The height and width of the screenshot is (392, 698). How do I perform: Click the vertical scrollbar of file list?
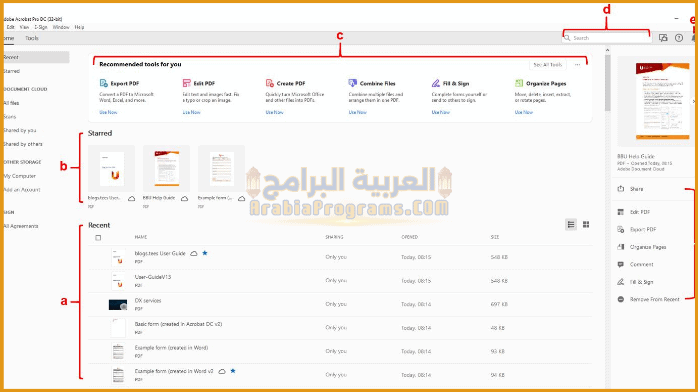pos(608,84)
